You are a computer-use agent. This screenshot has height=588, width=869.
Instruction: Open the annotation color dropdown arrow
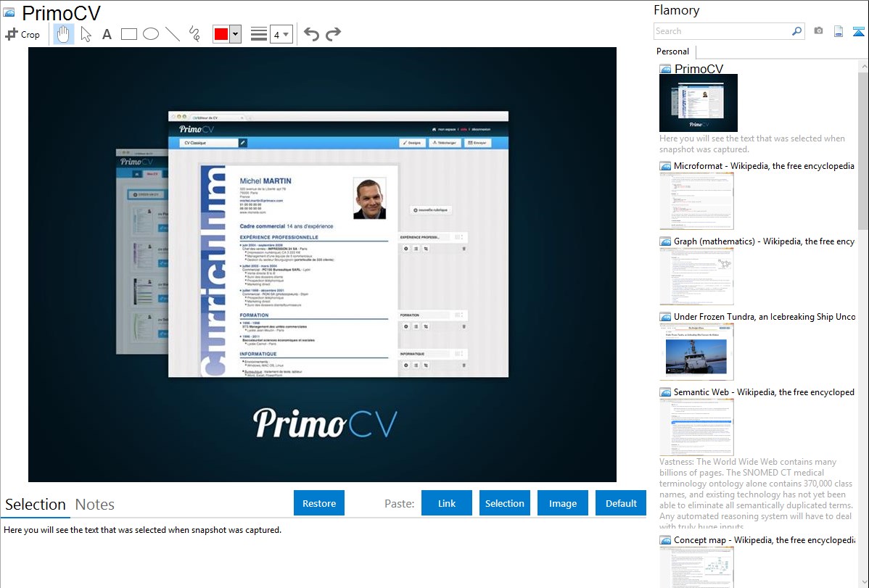236,34
